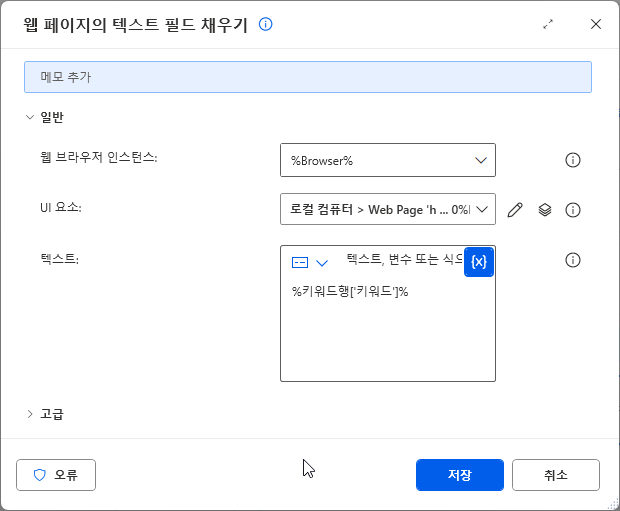Click the UI 요소: label
The width and height of the screenshot is (620, 511).
[x=60, y=207]
